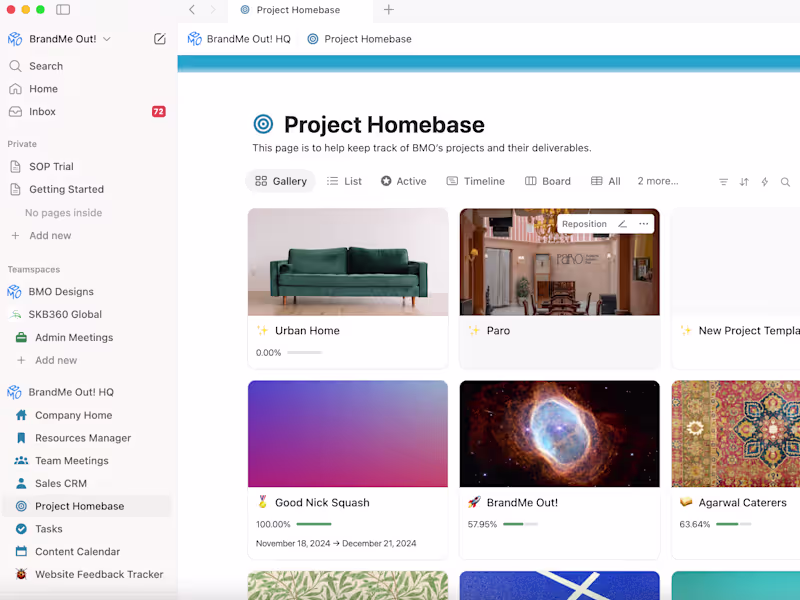Open Project Homebase from the breadcrumb
This screenshot has height=600, width=800.
click(x=368, y=39)
